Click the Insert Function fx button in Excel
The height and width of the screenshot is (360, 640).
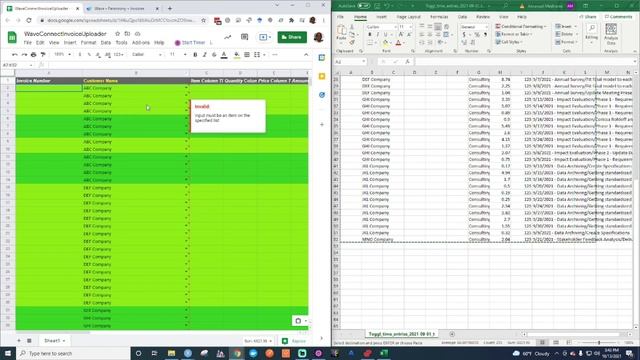click(x=407, y=62)
